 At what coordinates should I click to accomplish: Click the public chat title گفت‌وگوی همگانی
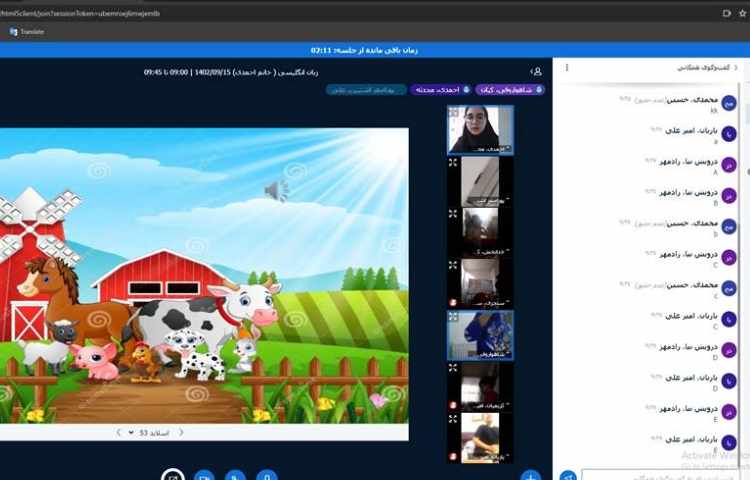click(704, 68)
